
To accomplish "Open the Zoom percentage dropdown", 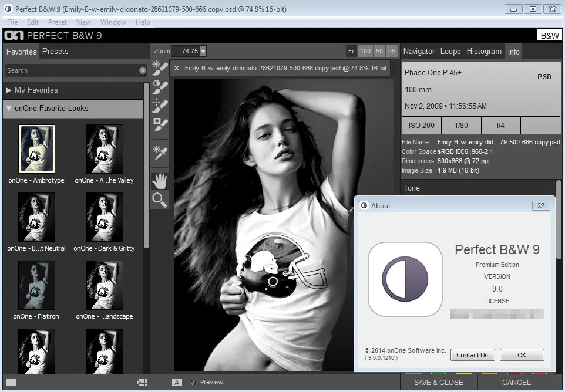I will pyautogui.click(x=203, y=52).
